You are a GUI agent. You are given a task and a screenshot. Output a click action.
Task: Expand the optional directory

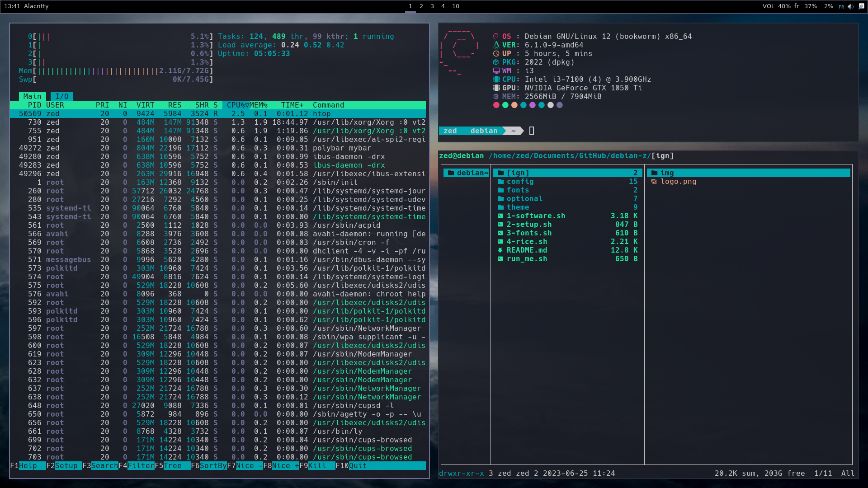(525, 198)
